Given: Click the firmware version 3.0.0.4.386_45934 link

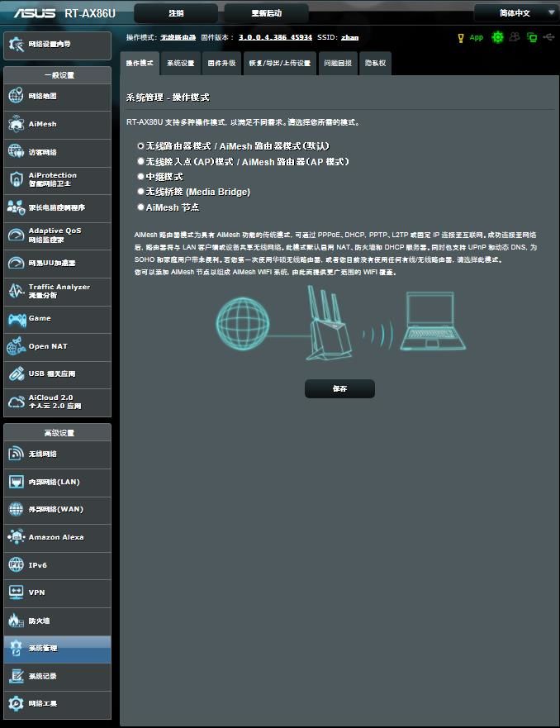Looking at the screenshot, I should [275, 37].
